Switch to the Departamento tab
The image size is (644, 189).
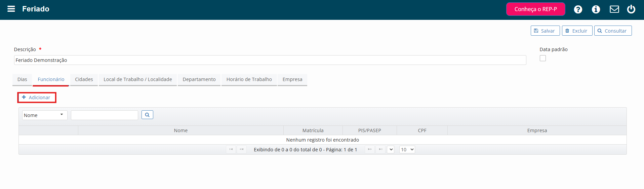click(x=199, y=79)
